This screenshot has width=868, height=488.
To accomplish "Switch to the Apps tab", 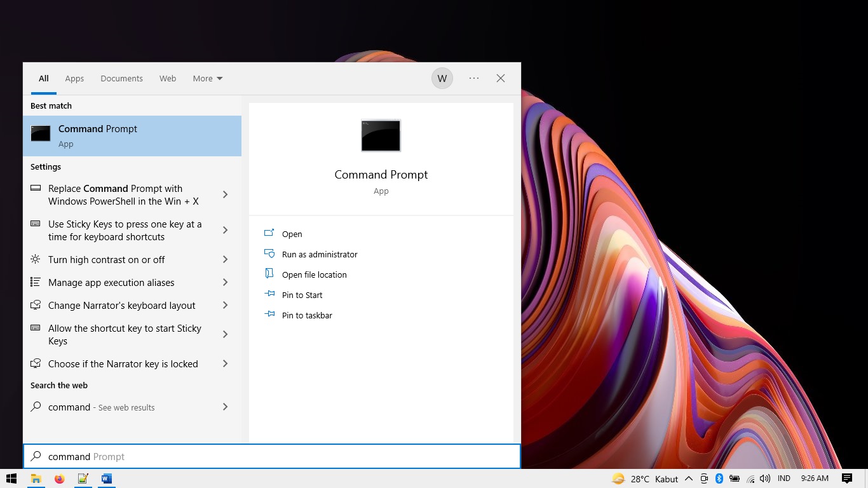I will (74, 79).
